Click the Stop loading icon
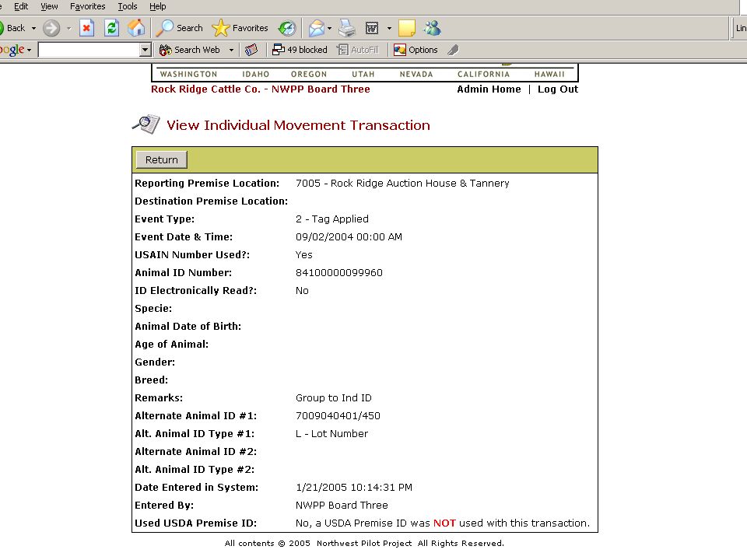The image size is (747, 560). [86, 28]
